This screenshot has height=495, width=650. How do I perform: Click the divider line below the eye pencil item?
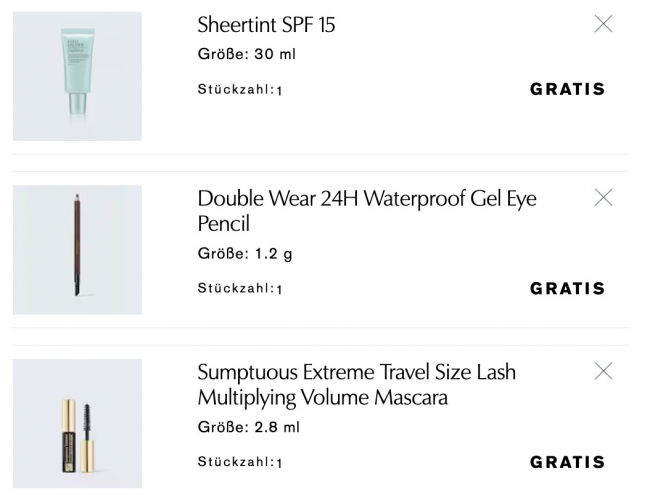(320, 328)
